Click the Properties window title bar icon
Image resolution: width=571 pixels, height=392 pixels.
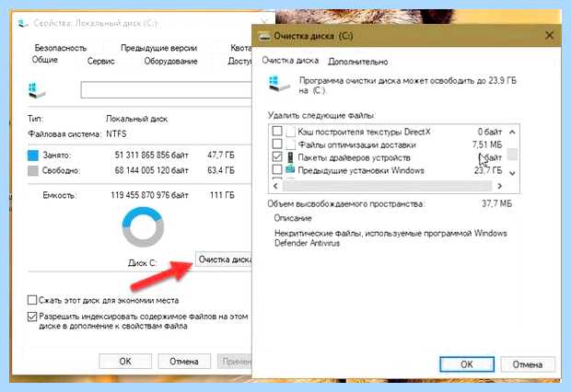tap(23, 23)
